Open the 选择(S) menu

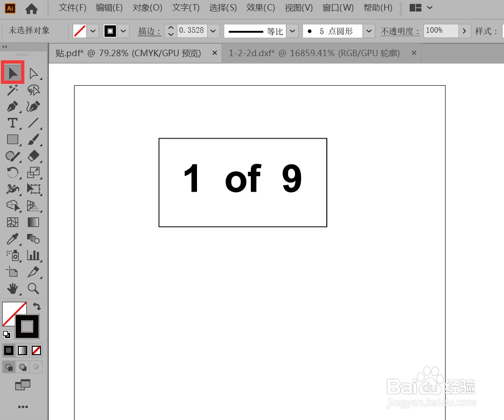coord(223,8)
